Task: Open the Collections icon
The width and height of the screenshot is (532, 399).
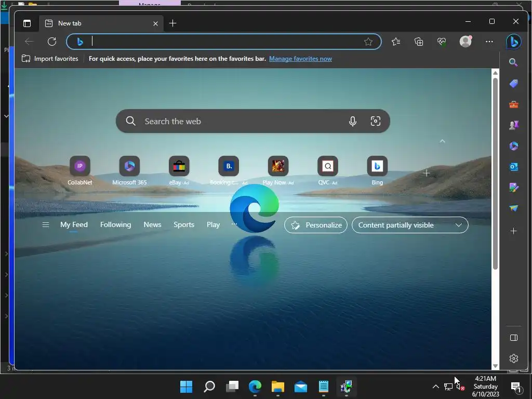Action: 419,42
